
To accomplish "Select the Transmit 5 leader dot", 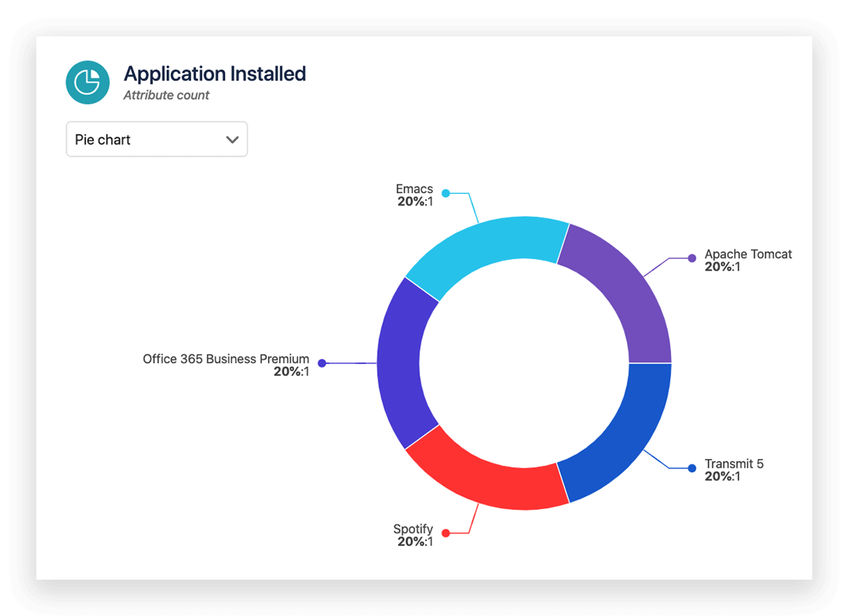I will coord(691,468).
